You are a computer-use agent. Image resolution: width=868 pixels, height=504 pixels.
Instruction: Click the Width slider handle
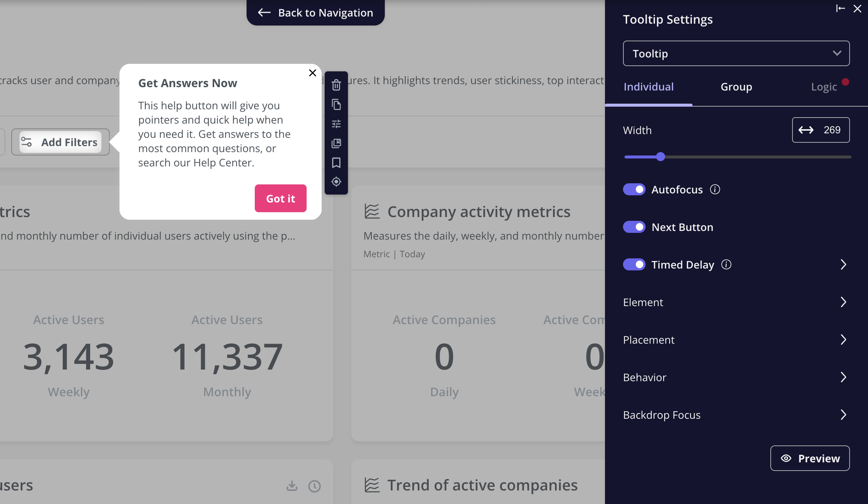pos(661,157)
